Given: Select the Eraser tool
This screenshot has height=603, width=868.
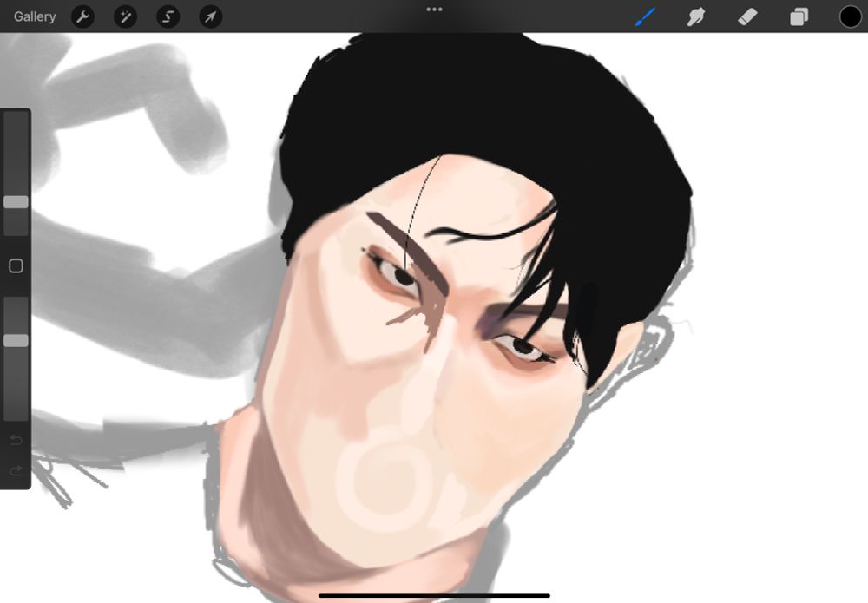Looking at the screenshot, I should coord(748,16).
